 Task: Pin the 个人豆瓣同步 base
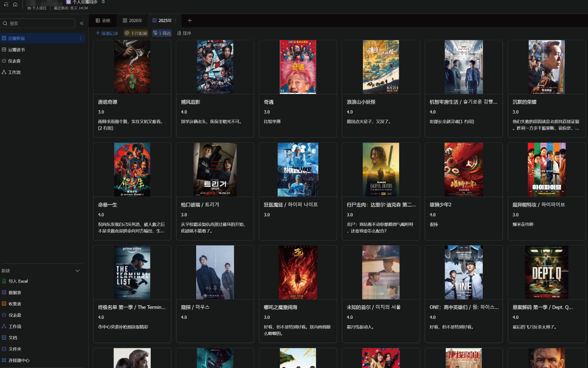(x=103, y=2)
